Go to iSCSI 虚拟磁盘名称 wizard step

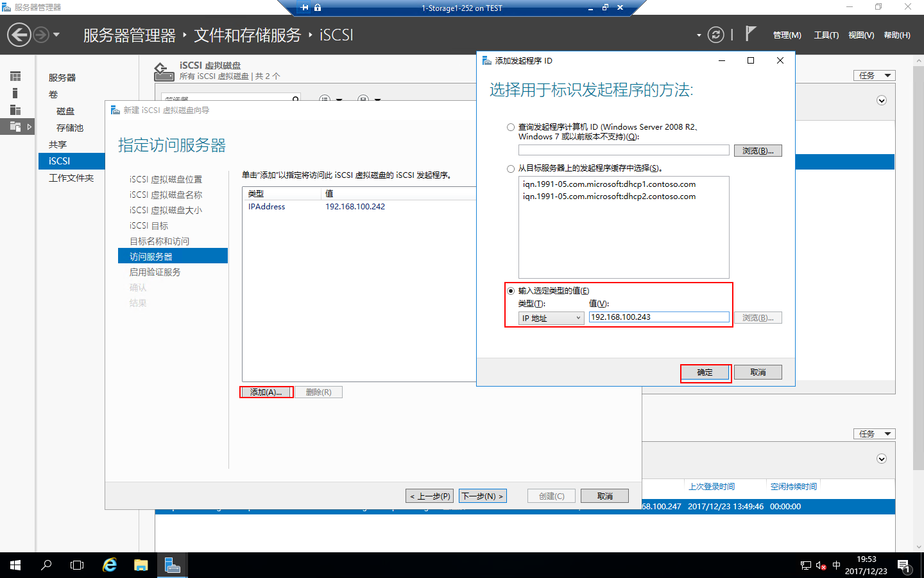tap(166, 195)
